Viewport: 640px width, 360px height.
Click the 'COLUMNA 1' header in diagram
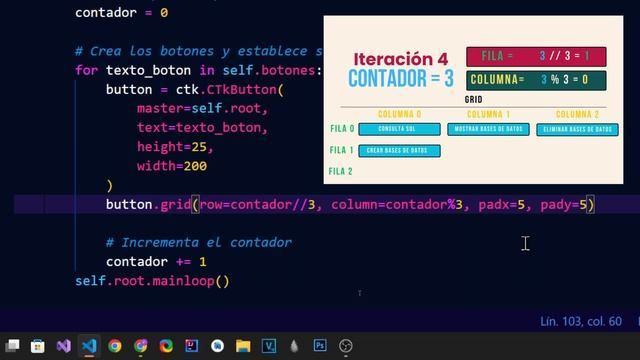coord(488,114)
